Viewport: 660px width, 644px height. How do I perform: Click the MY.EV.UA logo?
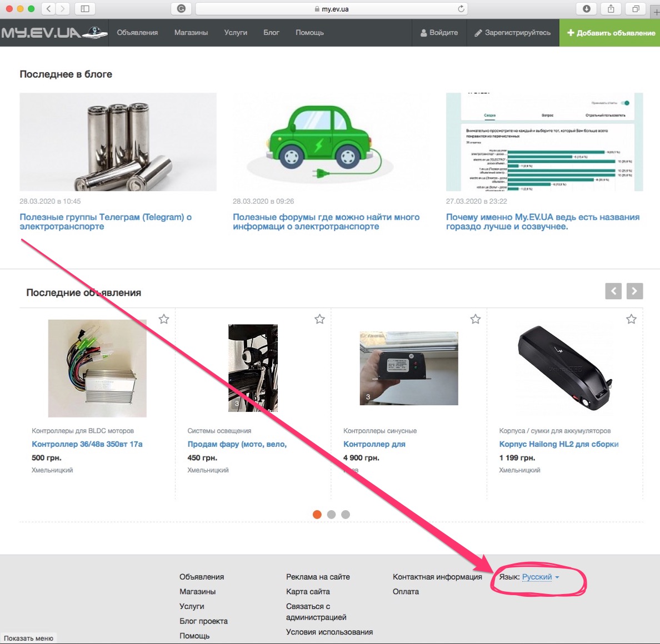point(54,33)
